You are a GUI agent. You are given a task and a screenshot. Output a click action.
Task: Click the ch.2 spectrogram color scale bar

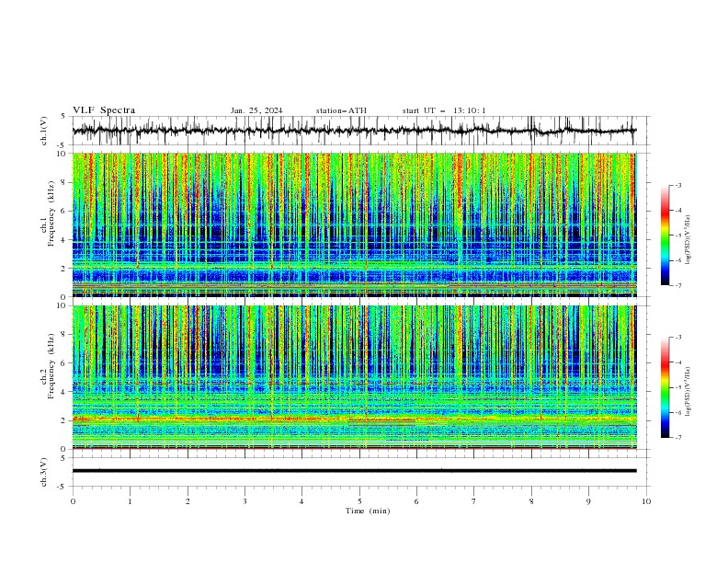coord(665,387)
